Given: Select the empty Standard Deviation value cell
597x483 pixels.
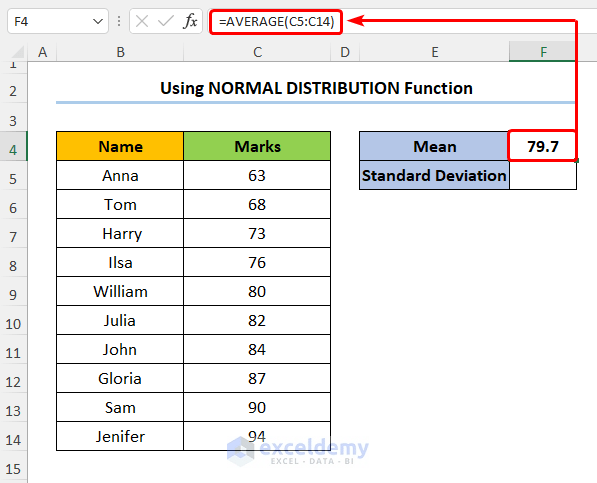Looking at the screenshot, I should pos(543,175).
